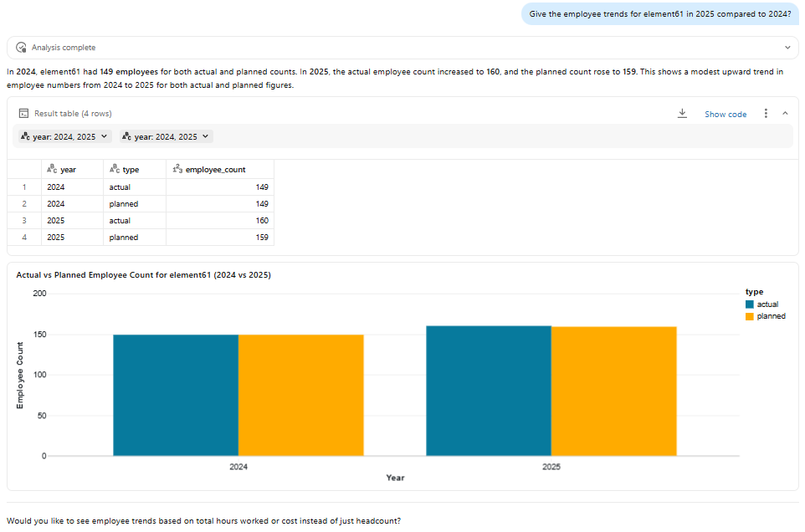805x532 pixels.
Task: Click the employee trends question bubble
Action: point(659,14)
